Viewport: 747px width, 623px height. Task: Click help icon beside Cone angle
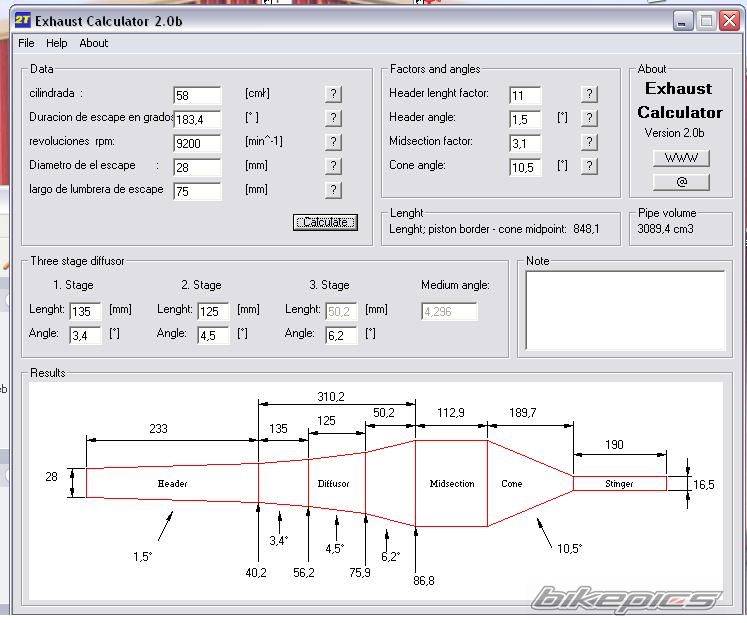(x=589, y=166)
